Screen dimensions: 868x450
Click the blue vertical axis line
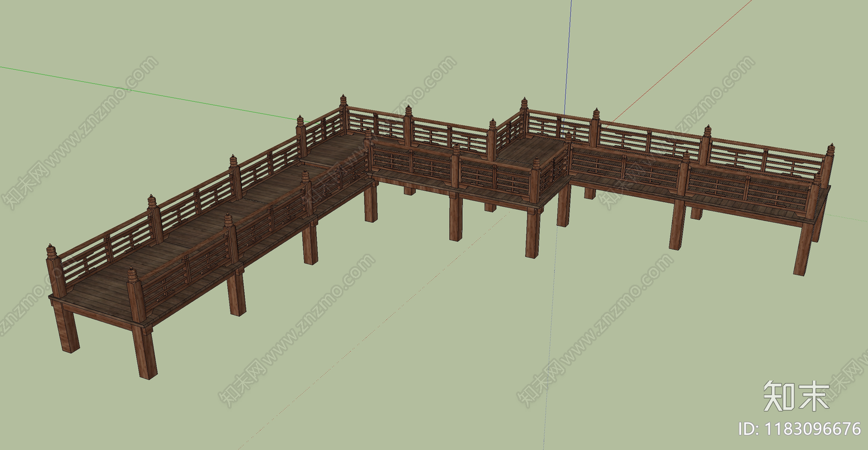click(x=567, y=60)
